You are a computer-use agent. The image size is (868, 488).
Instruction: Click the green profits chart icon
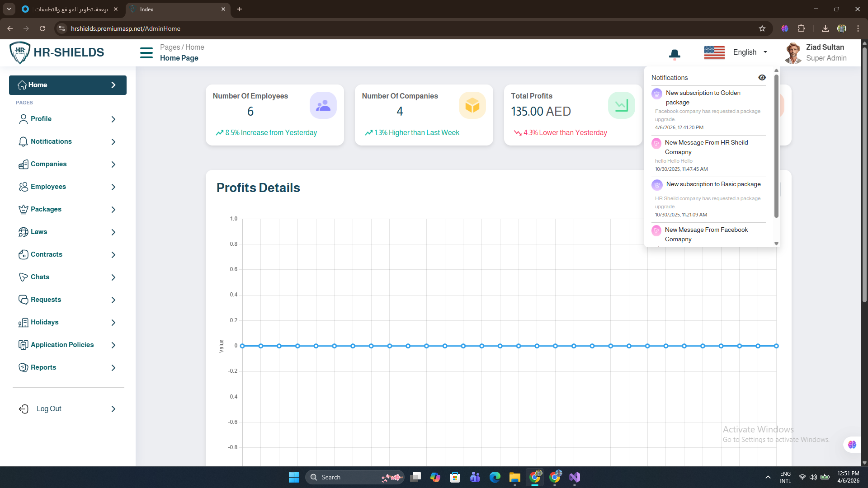coord(621,105)
